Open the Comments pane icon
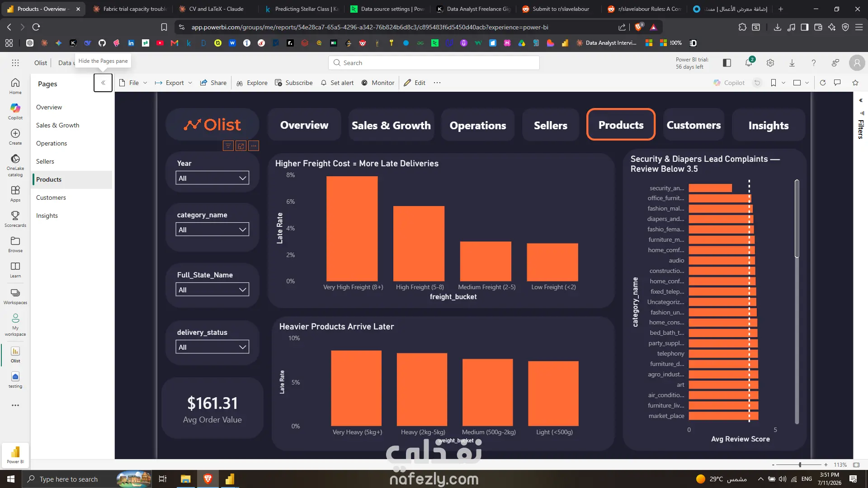The image size is (868, 488). 837,83
